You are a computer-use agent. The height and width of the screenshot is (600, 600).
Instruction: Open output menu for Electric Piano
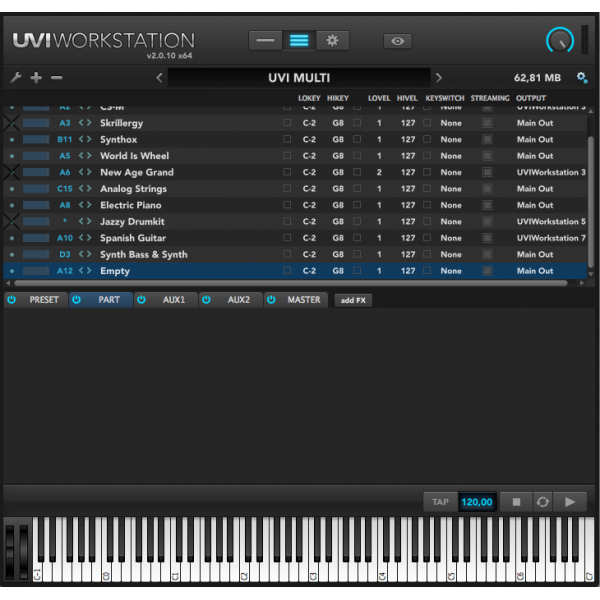coord(535,205)
